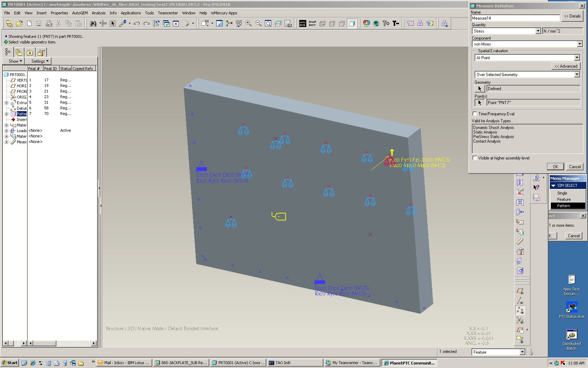Viewport: 588px width, 368px height.
Task: Select the Pattern feature in model tree
Action: 21,114
